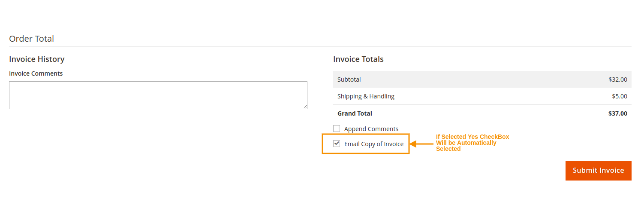Click the text area resize handle corner

point(305,107)
